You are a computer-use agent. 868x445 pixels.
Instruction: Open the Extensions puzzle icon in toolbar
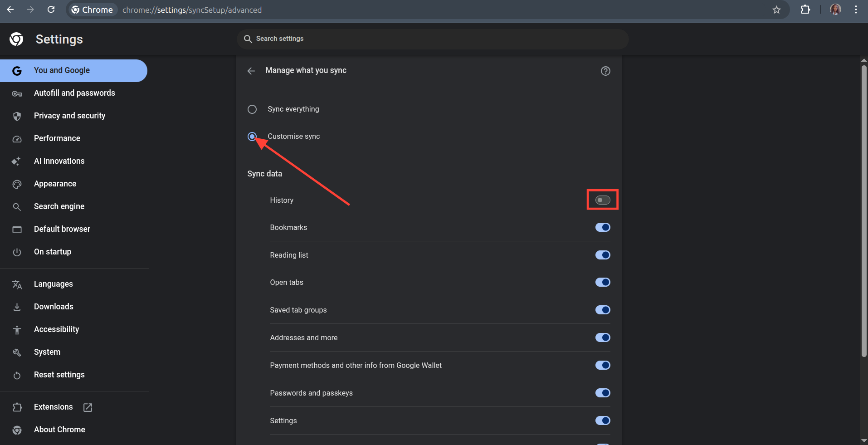point(805,10)
